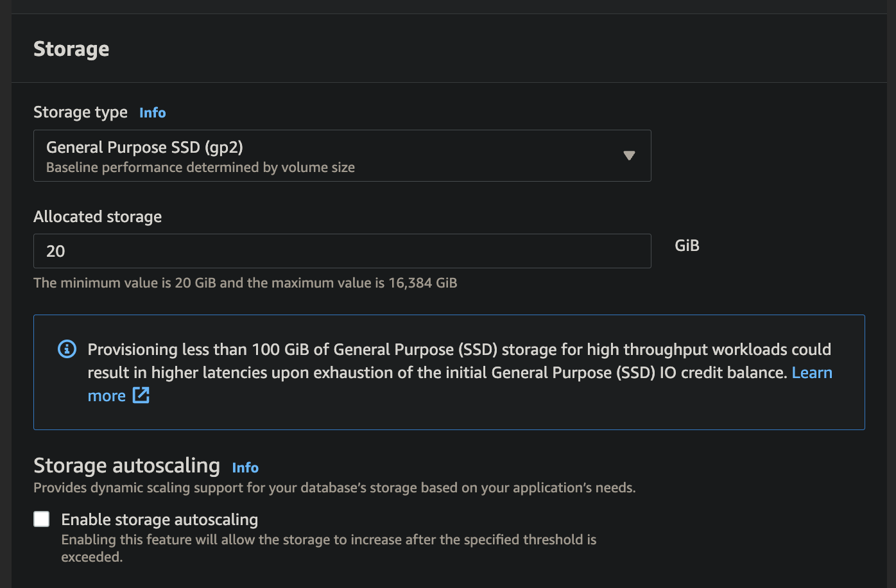Click the Storage section heading
The width and height of the screenshot is (896, 588).
71,49
